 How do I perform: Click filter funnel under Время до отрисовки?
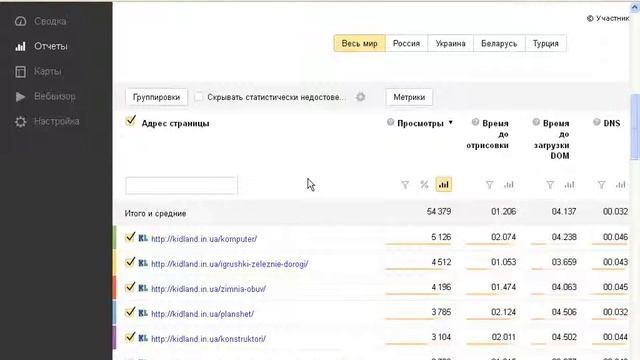pos(489,185)
